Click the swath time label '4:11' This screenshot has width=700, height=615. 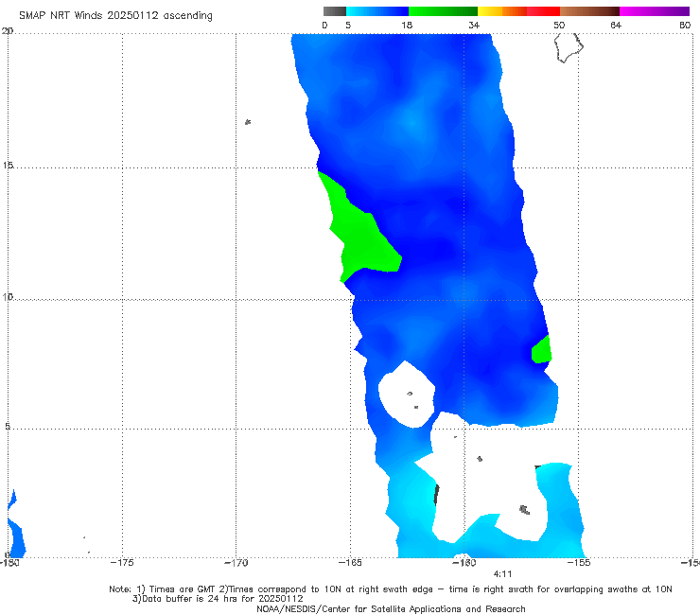pyautogui.click(x=502, y=574)
